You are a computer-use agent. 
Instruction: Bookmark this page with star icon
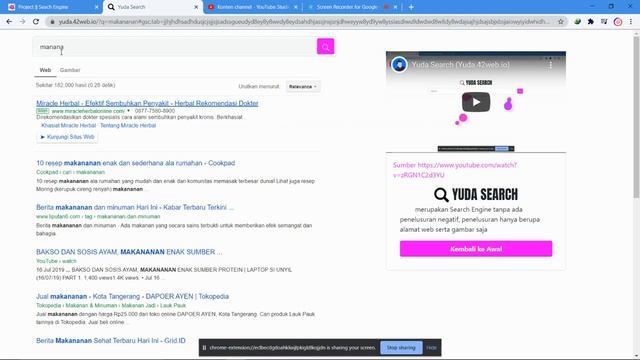(561, 22)
